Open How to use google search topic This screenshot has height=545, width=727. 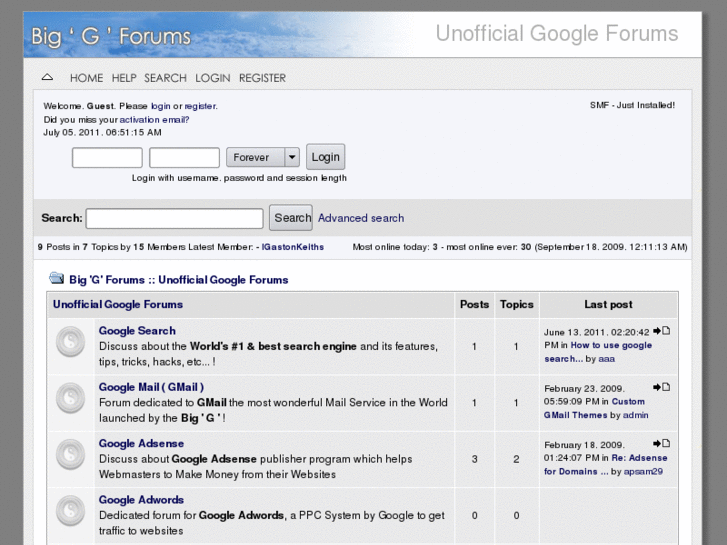(598, 352)
